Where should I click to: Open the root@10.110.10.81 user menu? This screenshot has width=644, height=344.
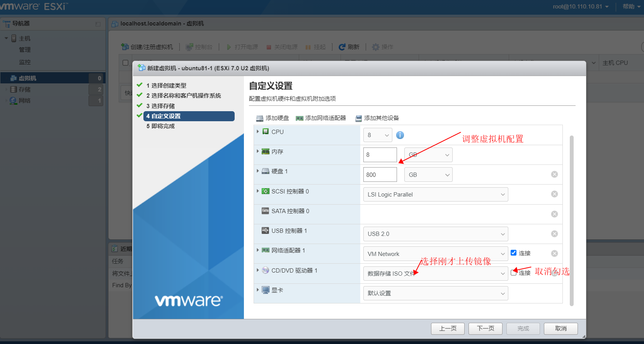tap(581, 7)
